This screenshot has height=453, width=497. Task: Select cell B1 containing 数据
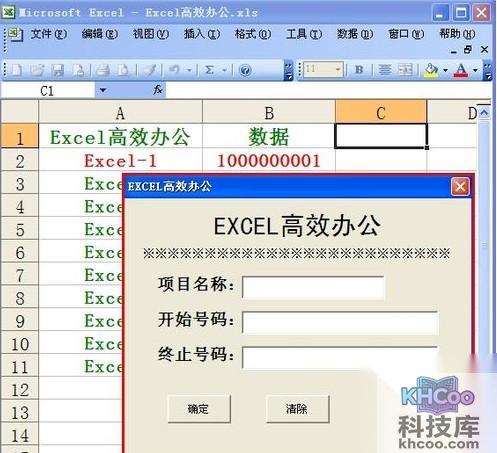pos(269,137)
